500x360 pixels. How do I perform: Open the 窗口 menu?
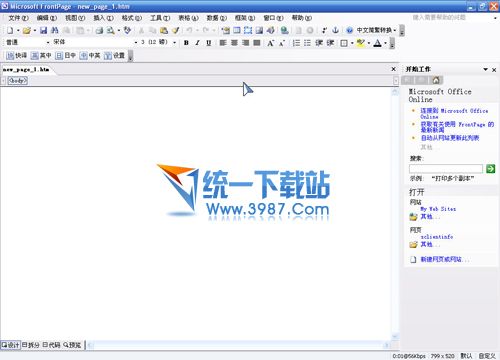click(x=273, y=18)
